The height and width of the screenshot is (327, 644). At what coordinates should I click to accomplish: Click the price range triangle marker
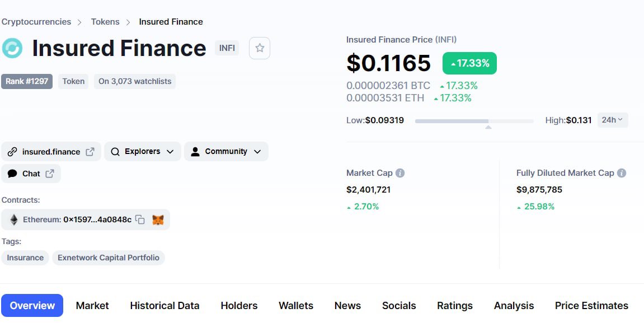[x=488, y=127]
